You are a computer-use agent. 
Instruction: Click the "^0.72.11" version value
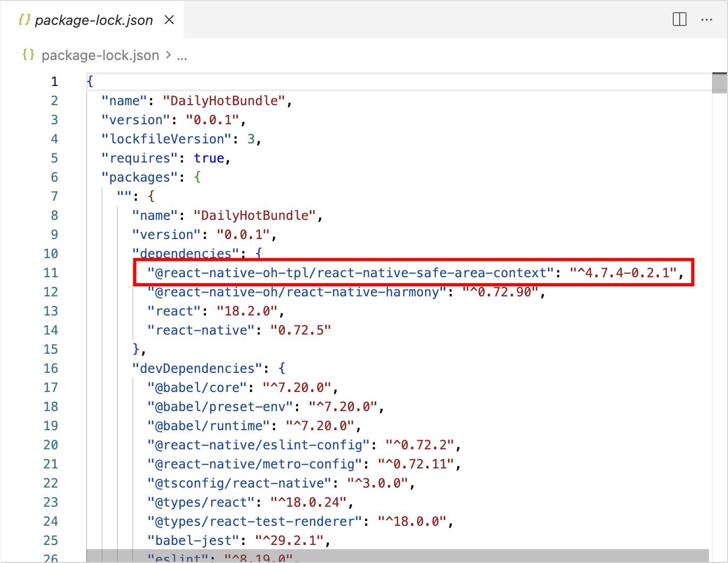click(x=416, y=464)
